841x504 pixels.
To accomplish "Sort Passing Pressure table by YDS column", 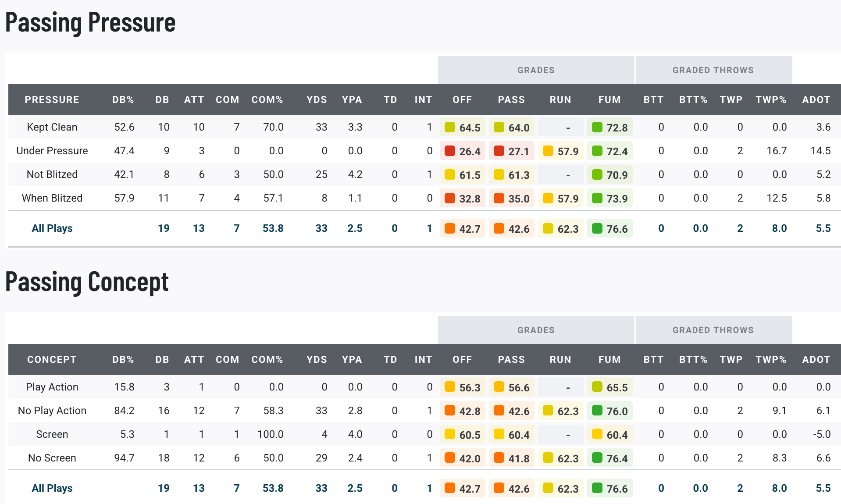I will tap(317, 99).
